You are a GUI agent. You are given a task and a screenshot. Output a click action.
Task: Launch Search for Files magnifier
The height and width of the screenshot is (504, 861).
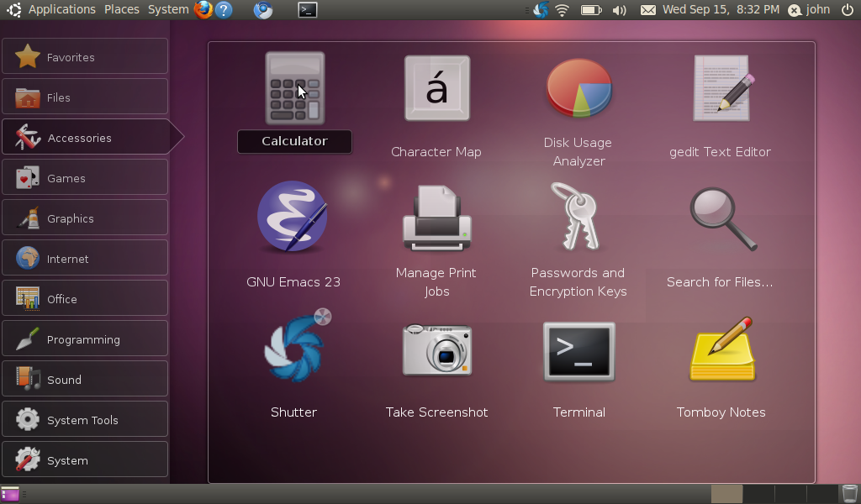[x=721, y=218]
